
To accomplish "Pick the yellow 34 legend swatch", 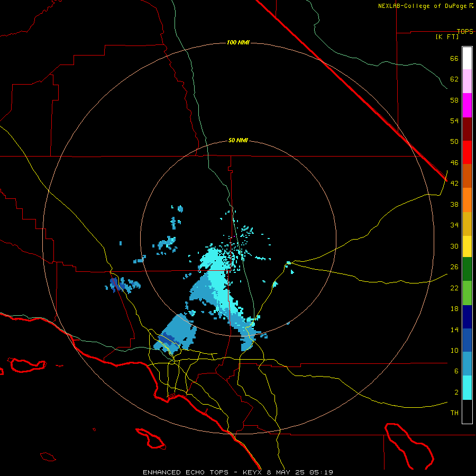I will 467,246.
